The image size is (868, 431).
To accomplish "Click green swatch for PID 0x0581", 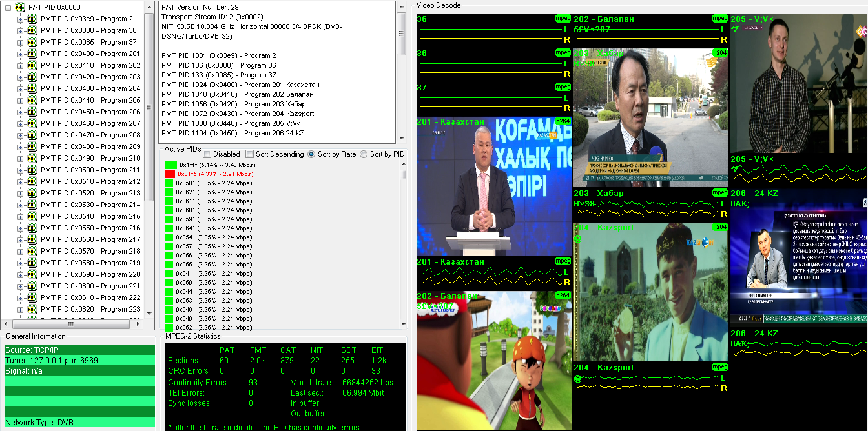I will 170,183.
